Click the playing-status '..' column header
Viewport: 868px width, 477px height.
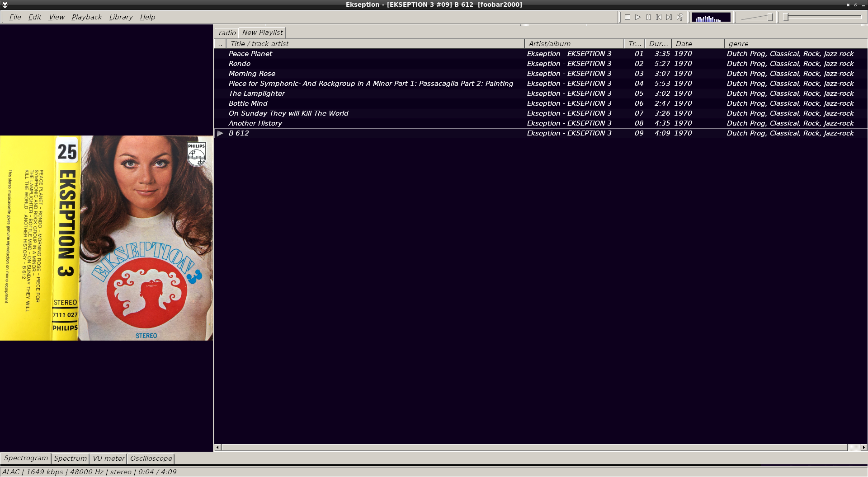pyautogui.click(x=220, y=44)
